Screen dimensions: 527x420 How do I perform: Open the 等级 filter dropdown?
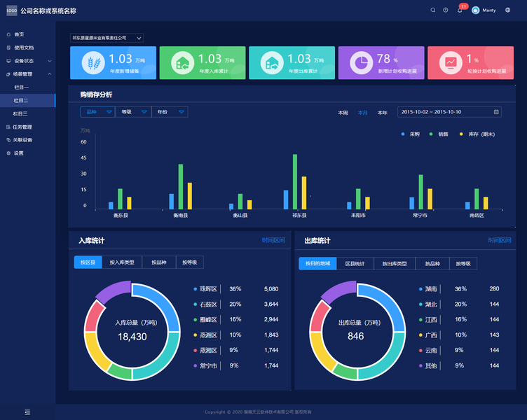pos(134,112)
